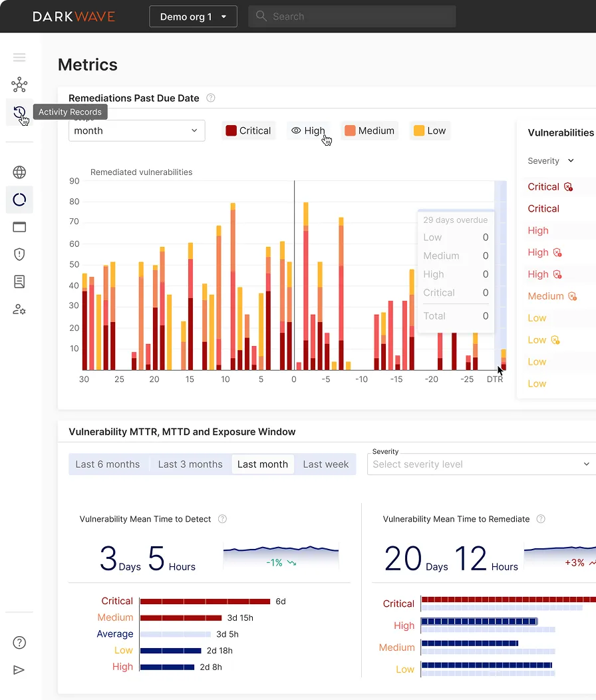Open Activity Records in sidebar
Image resolution: width=596 pixels, height=700 pixels.
(x=19, y=112)
